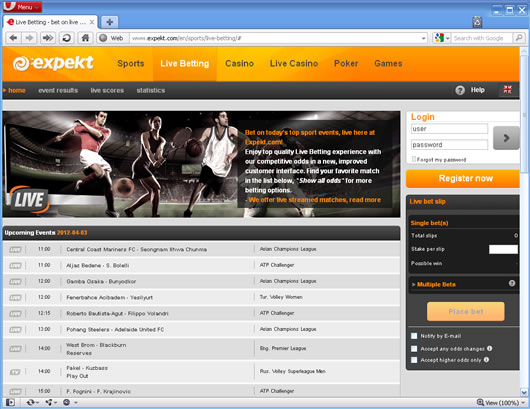This screenshot has width=530, height=409.
Task: Open Central Coast Mariners FC - Seongnam match
Action: (137, 249)
